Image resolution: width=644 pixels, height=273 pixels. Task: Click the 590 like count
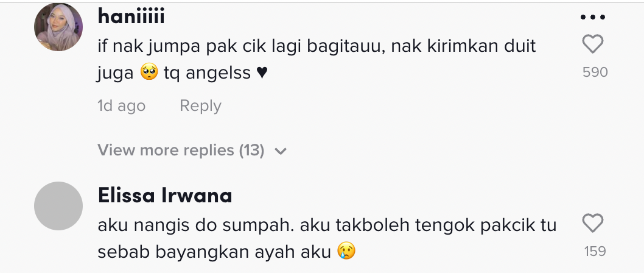click(595, 72)
